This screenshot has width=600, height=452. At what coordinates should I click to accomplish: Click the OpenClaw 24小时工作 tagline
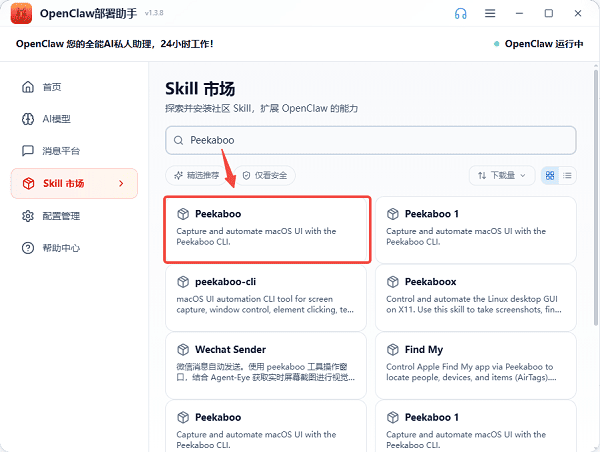(x=114, y=44)
